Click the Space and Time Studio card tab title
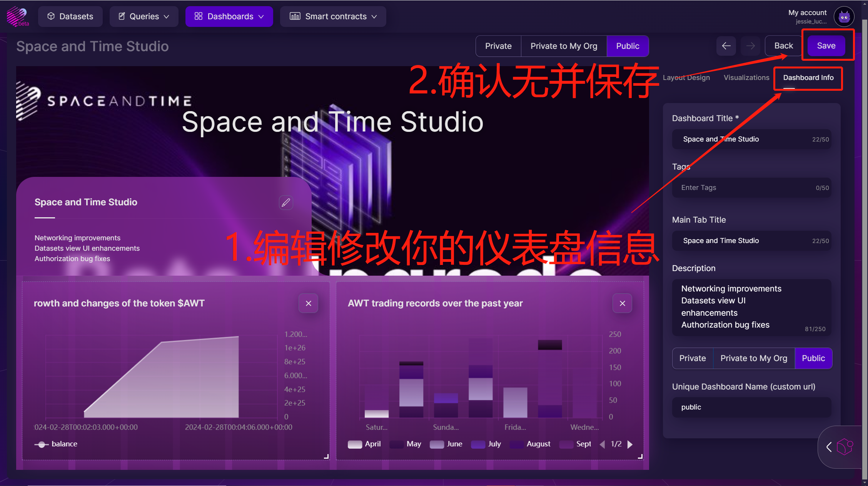This screenshot has height=486, width=868. pos(86,202)
